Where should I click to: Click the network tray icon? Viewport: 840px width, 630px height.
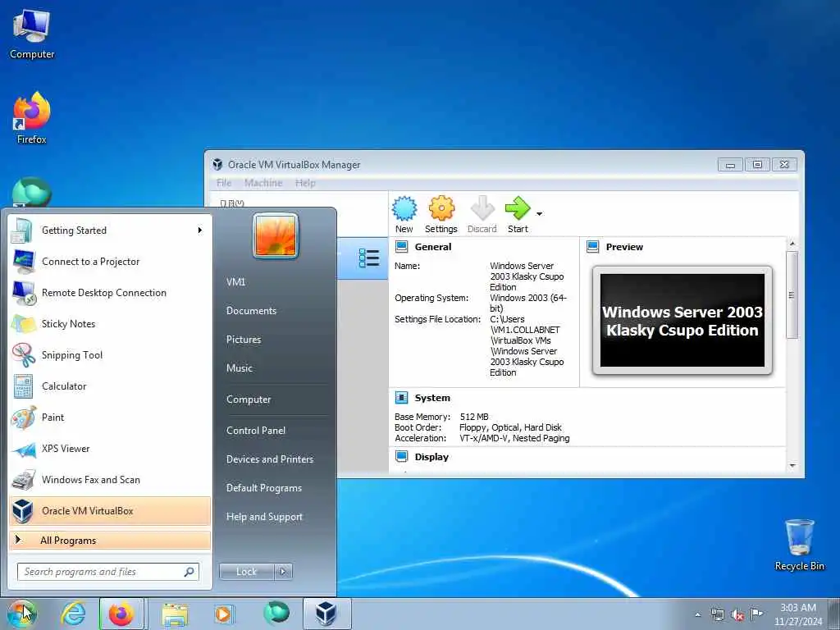[717, 615]
